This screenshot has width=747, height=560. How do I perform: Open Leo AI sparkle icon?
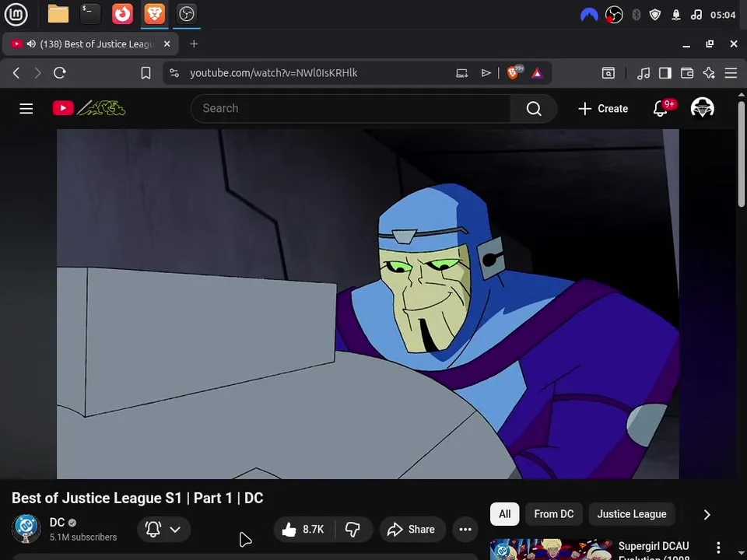[x=709, y=73]
